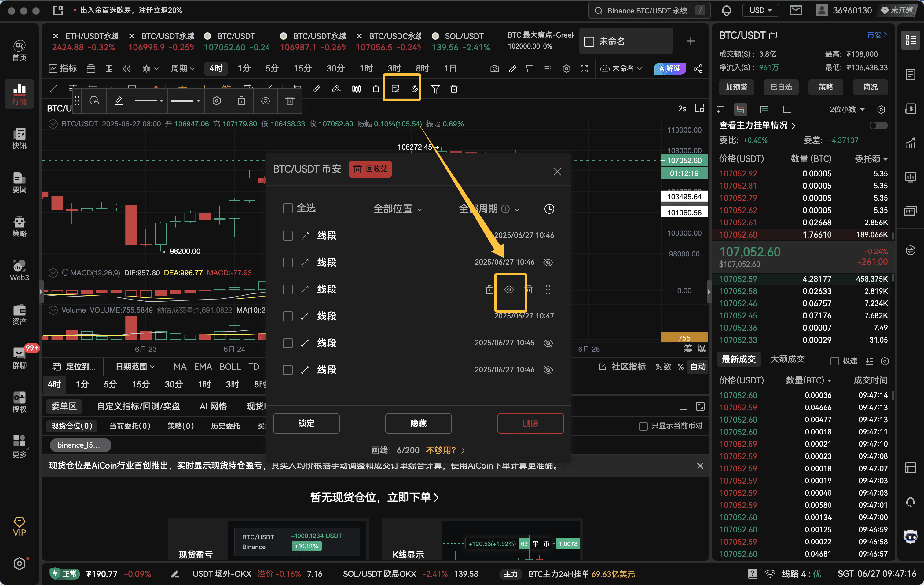The height and width of the screenshot is (585, 924).
Task: Click the 指标 indicators toolbar item
Action: click(63, 69)
